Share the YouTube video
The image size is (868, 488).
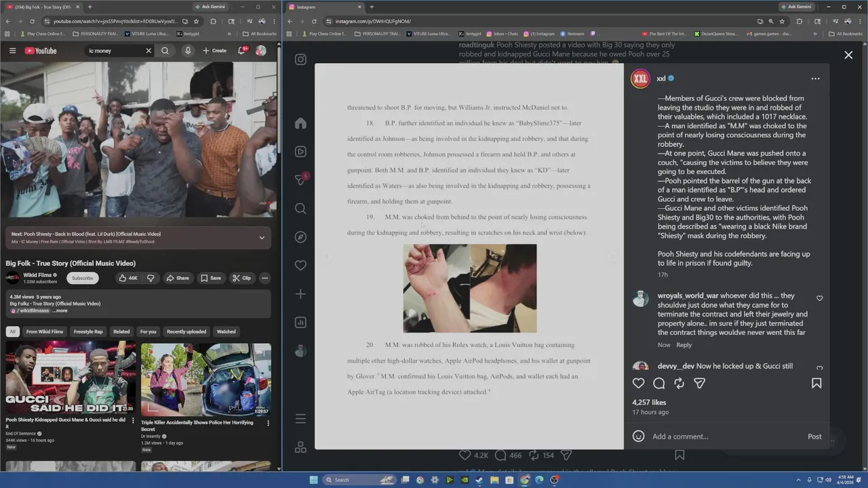[178, 278]
